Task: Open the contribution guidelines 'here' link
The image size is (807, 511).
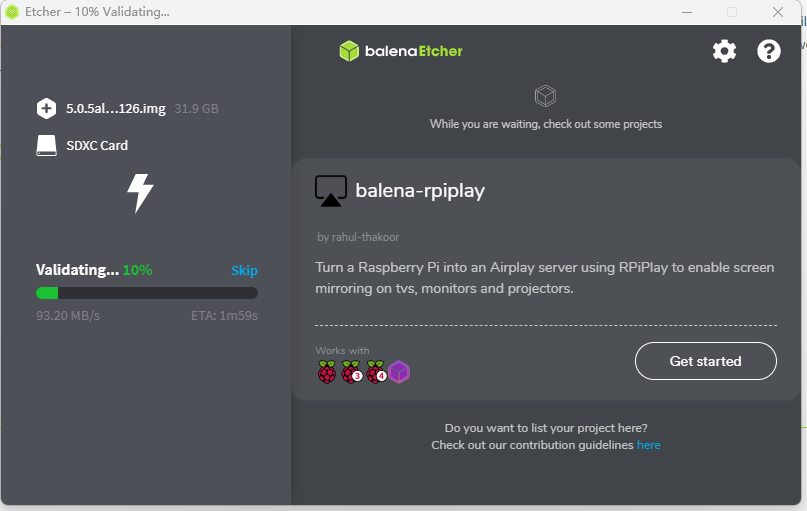Action: [x=648, y=445]
